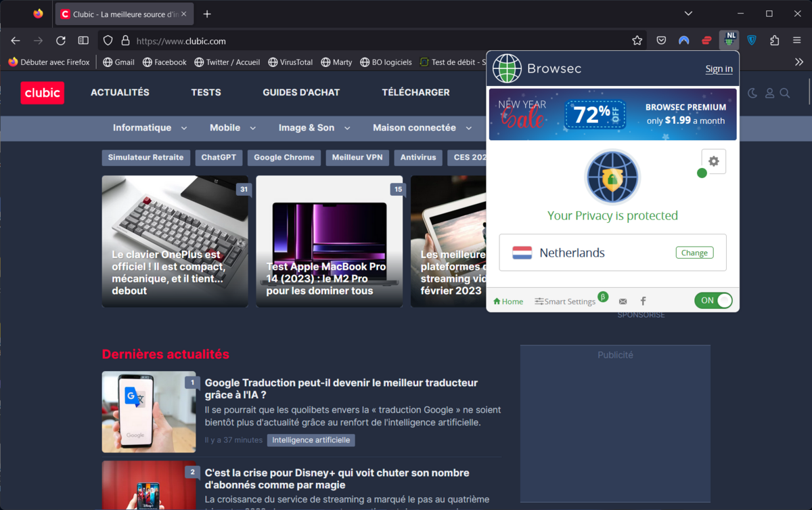The height and width of the screenshot is (510, 812).
Task: Open ACTUALITÉS menu
Action: click(x=120, y=92)
